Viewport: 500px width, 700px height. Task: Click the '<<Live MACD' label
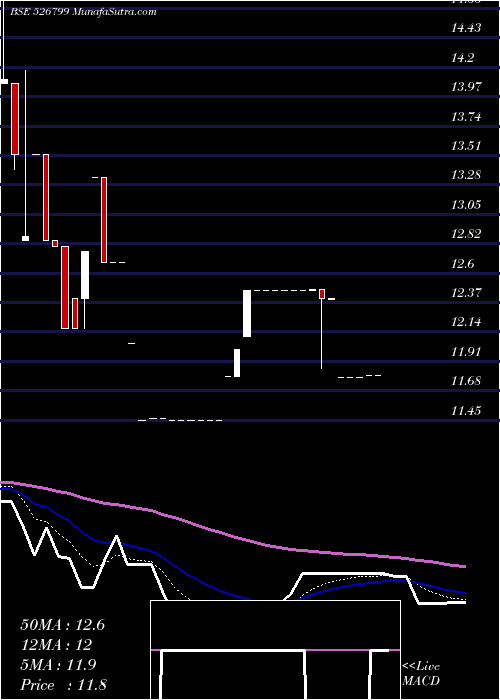coord(421,674)
